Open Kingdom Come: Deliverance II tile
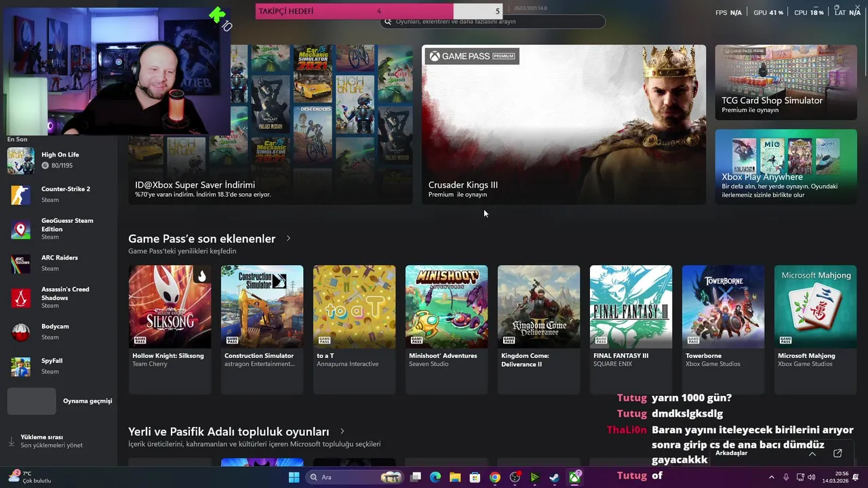Viewport: 868px width, 488px height. point(538,329)
